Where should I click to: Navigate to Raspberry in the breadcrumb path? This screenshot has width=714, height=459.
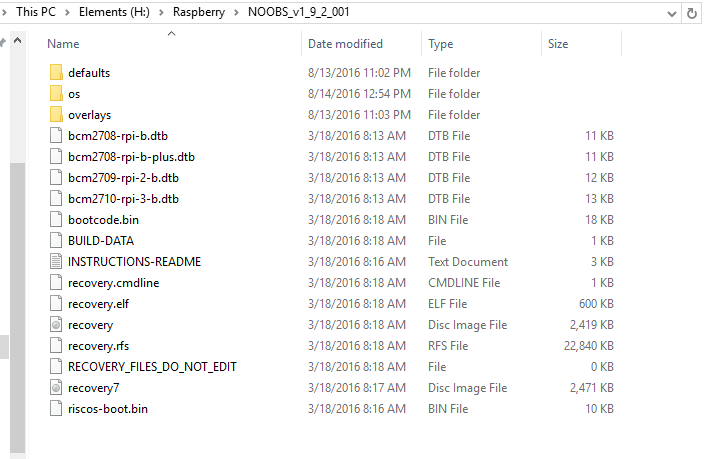(199, 12)
